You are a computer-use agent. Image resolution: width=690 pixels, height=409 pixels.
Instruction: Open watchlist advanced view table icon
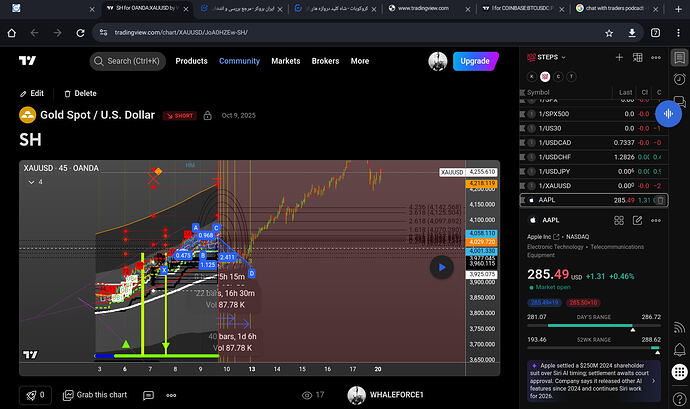click(637, 57)
